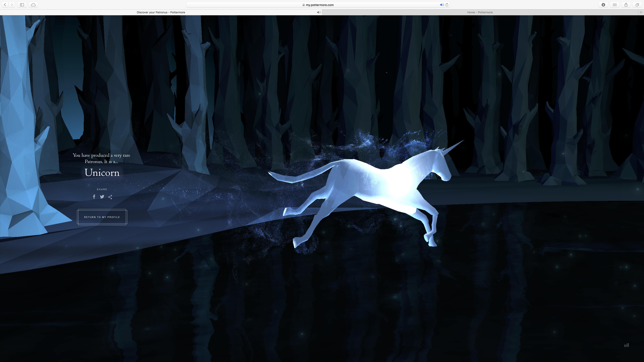Viewport: 644px width, 362px height.
Task: Open the Downloads list in the toolbar
Action: click(603, 5)
